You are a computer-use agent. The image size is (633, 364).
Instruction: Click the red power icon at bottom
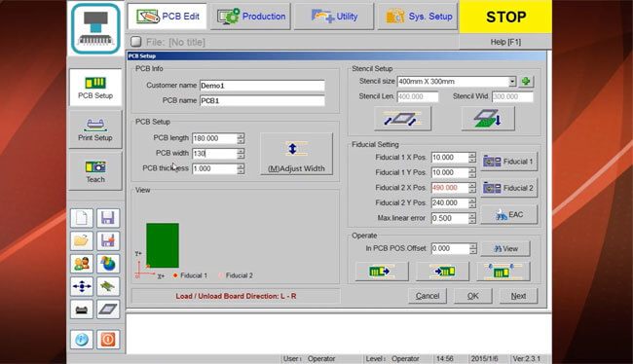[x=108, y=340]
